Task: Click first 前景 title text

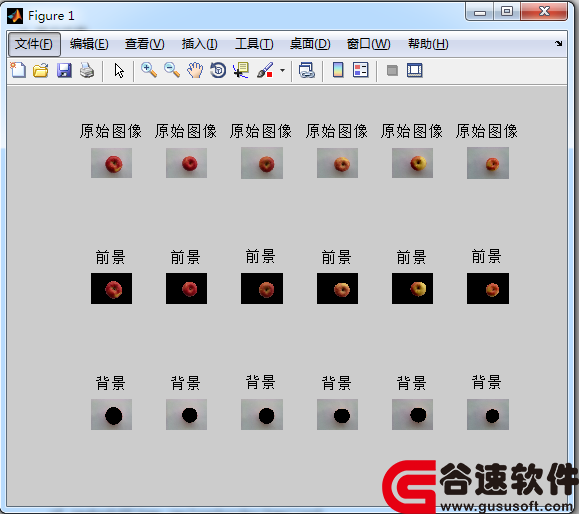Action: [111, 257]
